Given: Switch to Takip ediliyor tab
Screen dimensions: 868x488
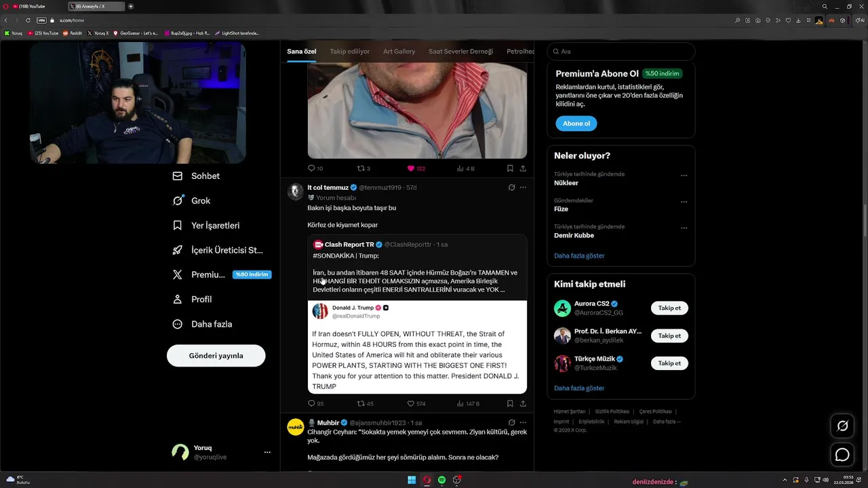Looking at the screenshot, I should coord(350,52).
